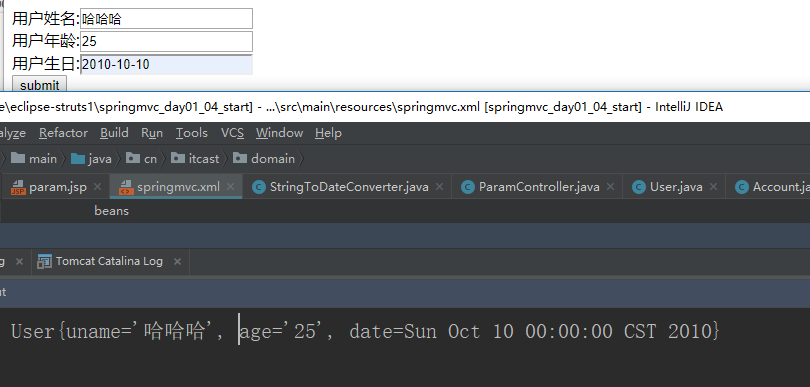Open the Help menu
Image resolution: width=810 pixels, height=387 pixels.
click(329, 133)
